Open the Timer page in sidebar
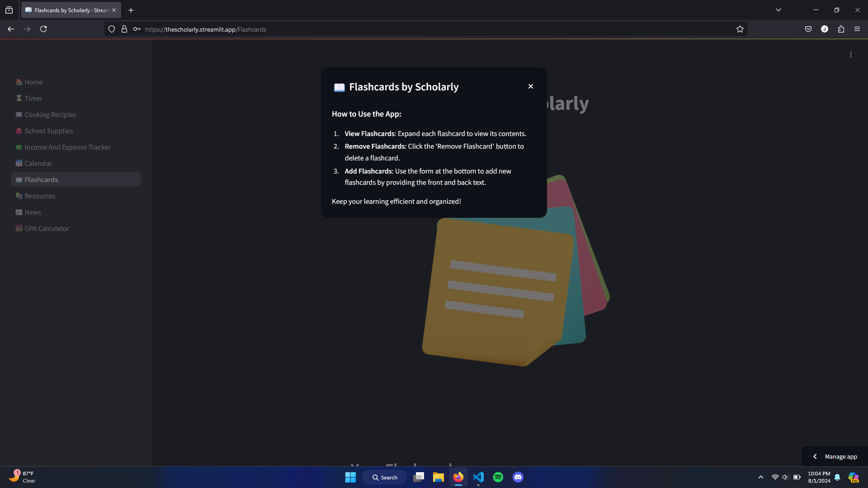 (x=33, y=99)
